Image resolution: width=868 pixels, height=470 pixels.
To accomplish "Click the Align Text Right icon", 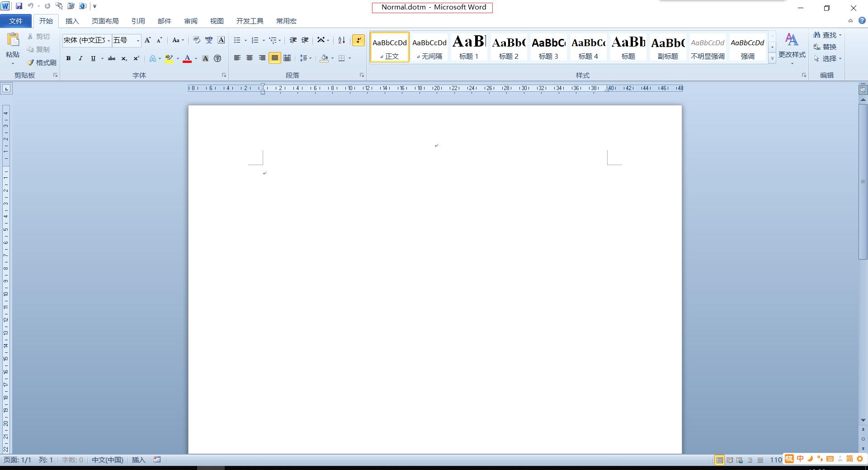I will (262, 58).
